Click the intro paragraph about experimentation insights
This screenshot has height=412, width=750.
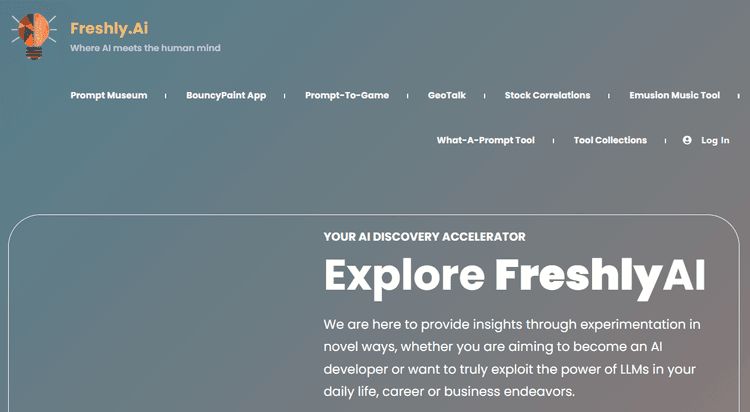[x=512, y=358]
